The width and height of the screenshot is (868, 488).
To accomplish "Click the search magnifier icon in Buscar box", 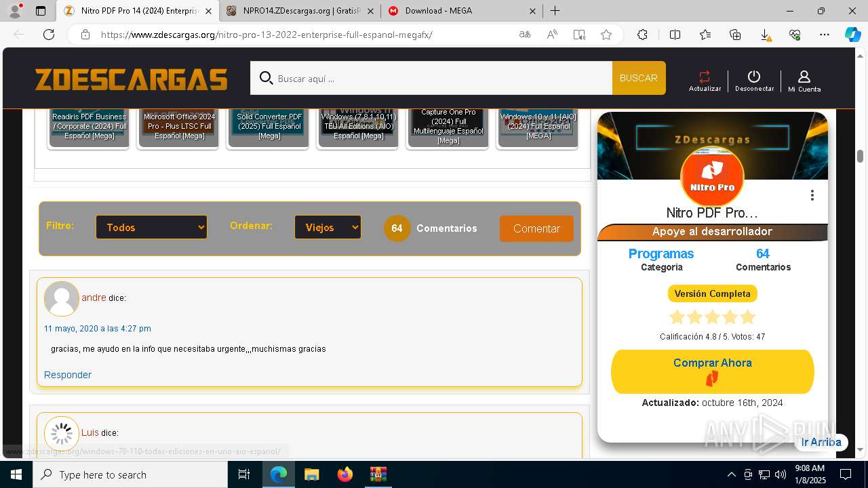I will [267, 78].
